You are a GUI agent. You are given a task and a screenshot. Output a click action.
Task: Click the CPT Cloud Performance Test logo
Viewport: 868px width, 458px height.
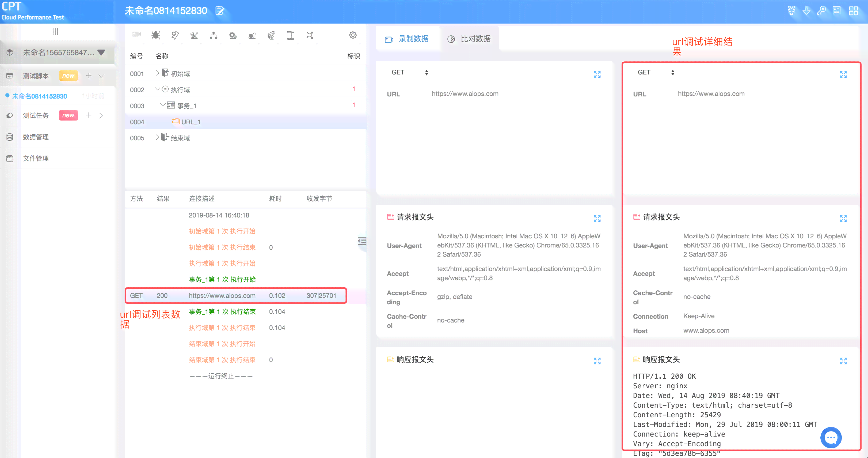(x=33, y=11)
